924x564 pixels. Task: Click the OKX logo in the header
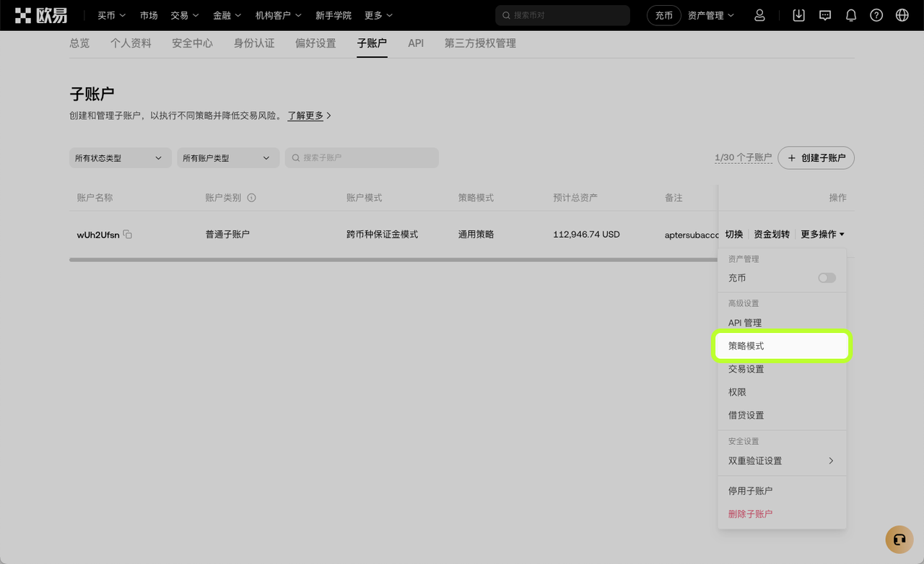pyautogui.click(x=41, y=15)
